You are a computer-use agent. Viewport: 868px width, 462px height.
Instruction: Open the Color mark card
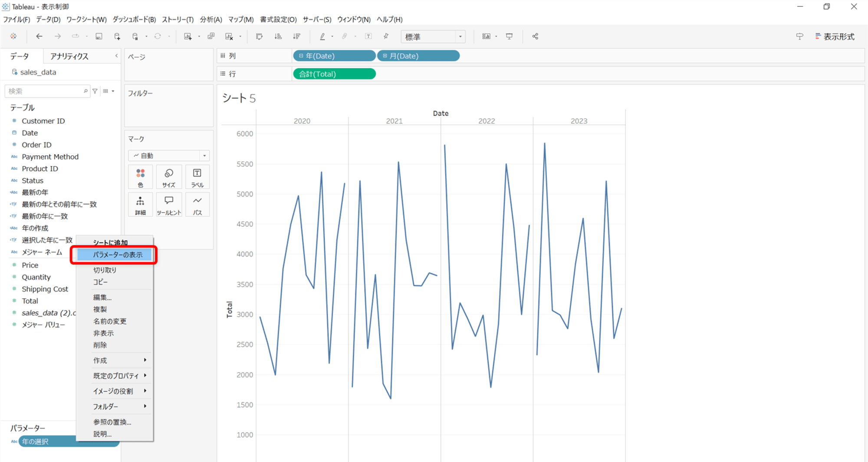pos(140,177)
